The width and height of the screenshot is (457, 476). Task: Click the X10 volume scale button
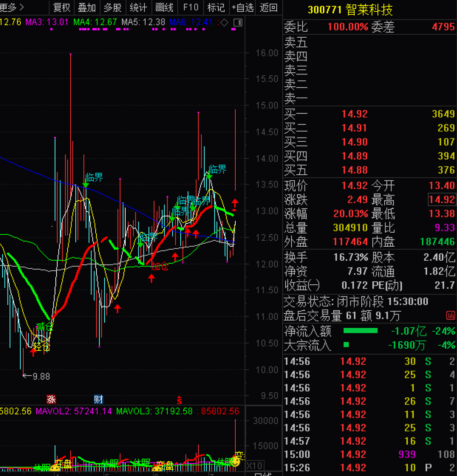(254, 466)
